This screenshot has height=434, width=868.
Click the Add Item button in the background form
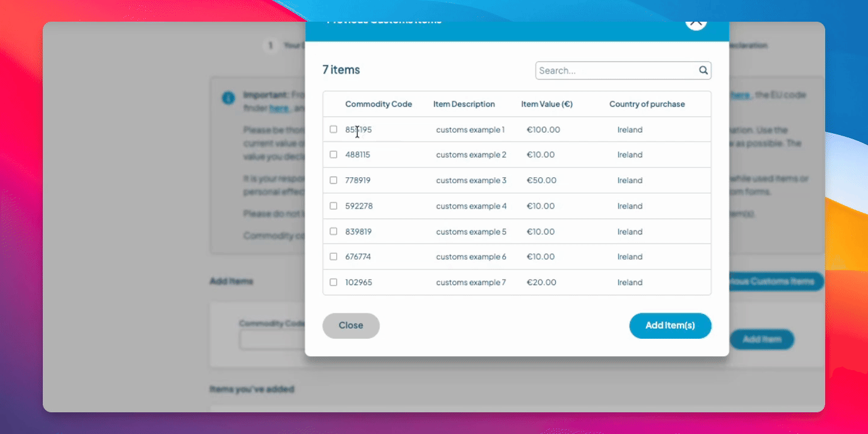tap(762, 339)
